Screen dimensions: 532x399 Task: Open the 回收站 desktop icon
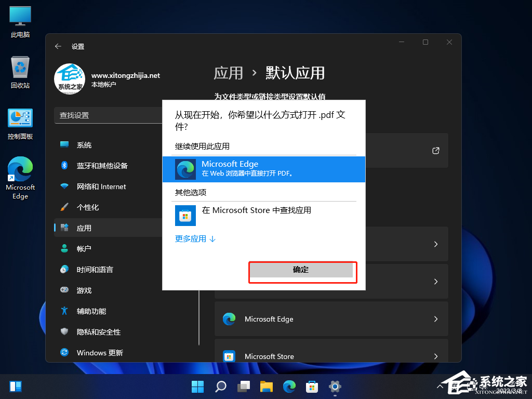coord(20,73)
